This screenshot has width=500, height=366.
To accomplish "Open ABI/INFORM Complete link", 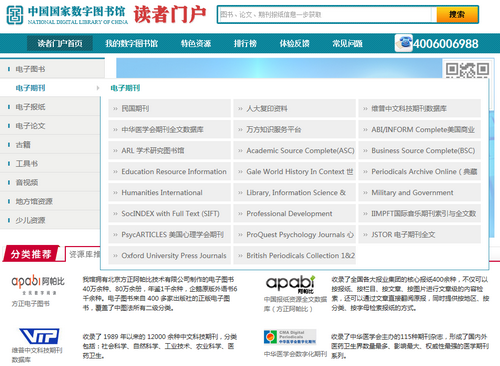I will (419, 129).
